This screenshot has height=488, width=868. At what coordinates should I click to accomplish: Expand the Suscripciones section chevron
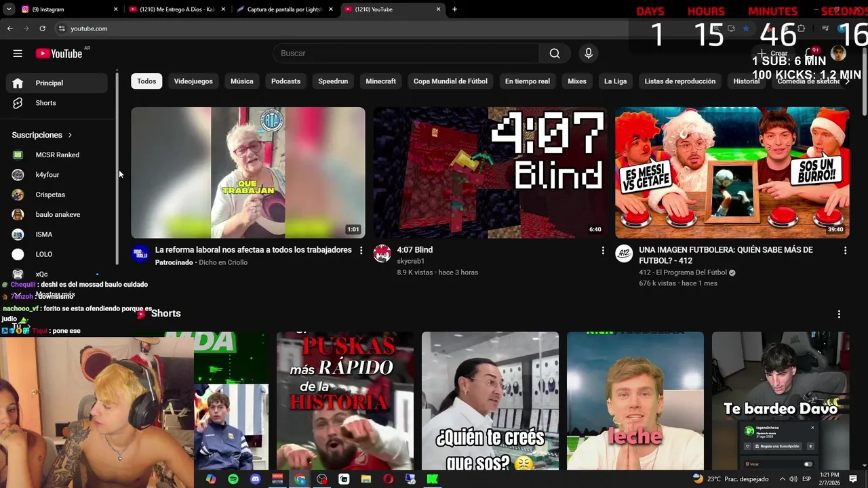pos(70,135)
